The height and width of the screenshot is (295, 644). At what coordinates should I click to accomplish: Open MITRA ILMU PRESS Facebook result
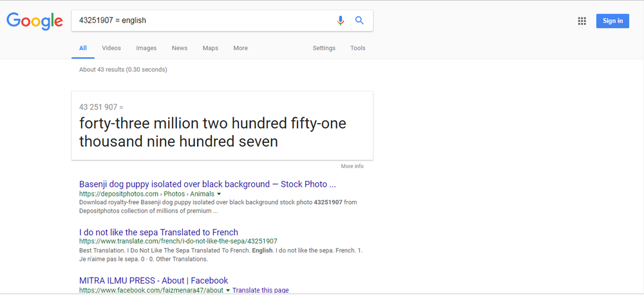click(x=154, y=281)
